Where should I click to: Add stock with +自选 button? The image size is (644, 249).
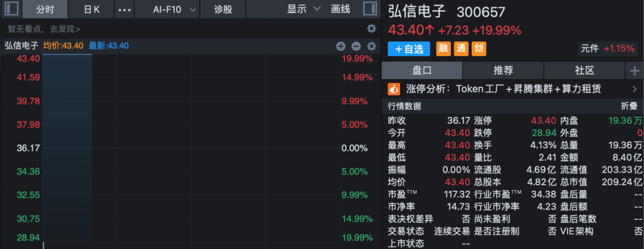click(408, 49)
